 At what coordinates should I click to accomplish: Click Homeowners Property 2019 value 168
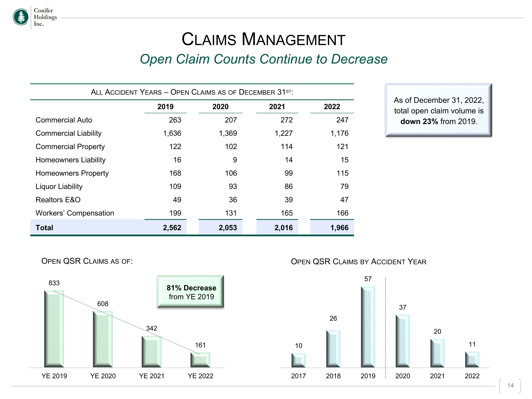click(175, 173)
